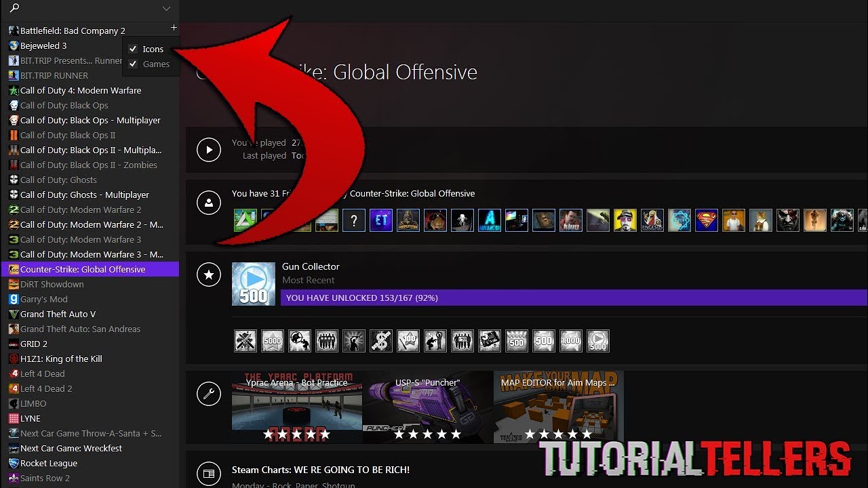Click the star achievement badge labeled 100
The image size is (868, 488).
408,341
